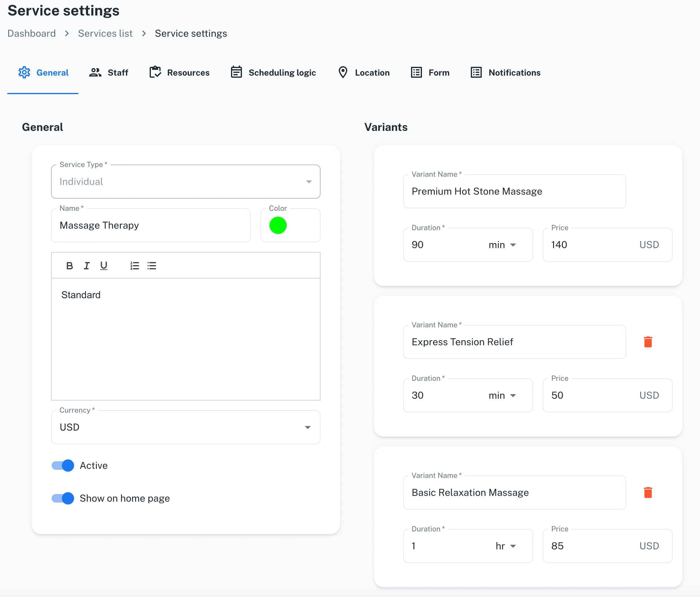Open the Currency dropdown
Viewport: 700px width, 597px height.
coord(308,427)
